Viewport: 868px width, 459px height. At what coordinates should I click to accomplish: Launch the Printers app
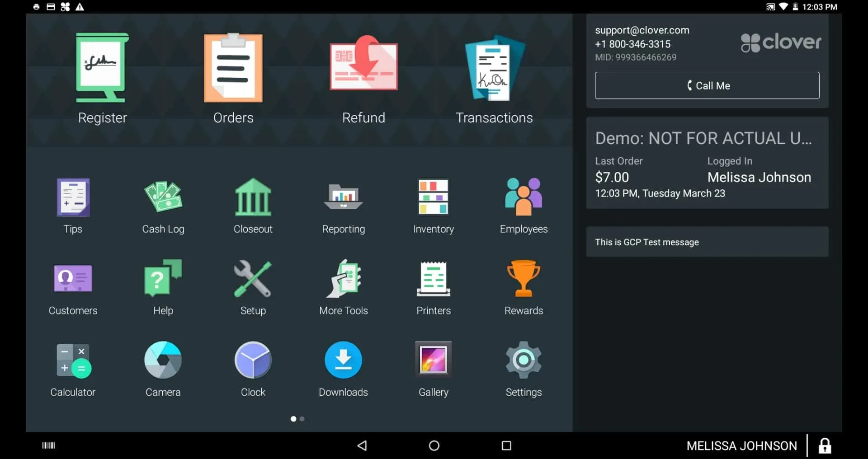(x=434, y=288)
